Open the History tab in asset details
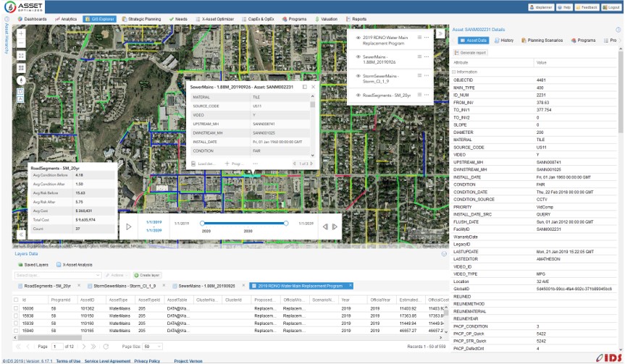The width and height of the screenshot is (625, 364). point(505,41)
